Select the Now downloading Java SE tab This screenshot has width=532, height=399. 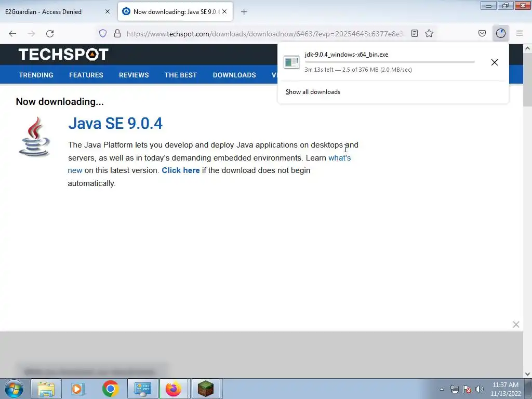(175, 11)
